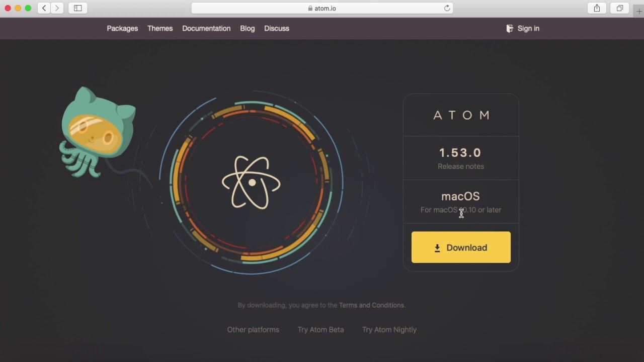
Task: Close the Safari window
Action: tap(8, 8)
